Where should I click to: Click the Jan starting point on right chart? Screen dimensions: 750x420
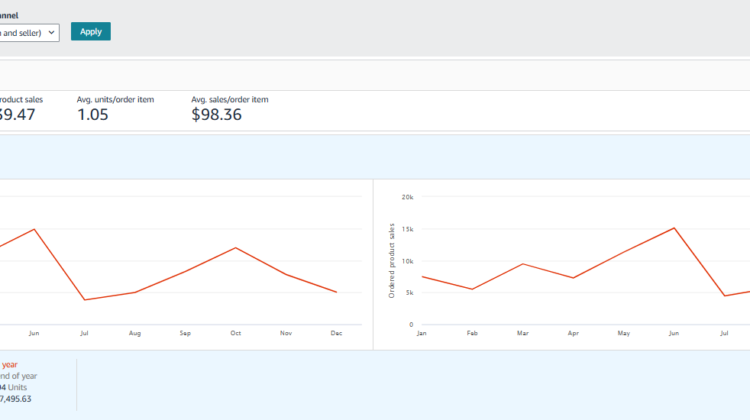tap(422, 276)
